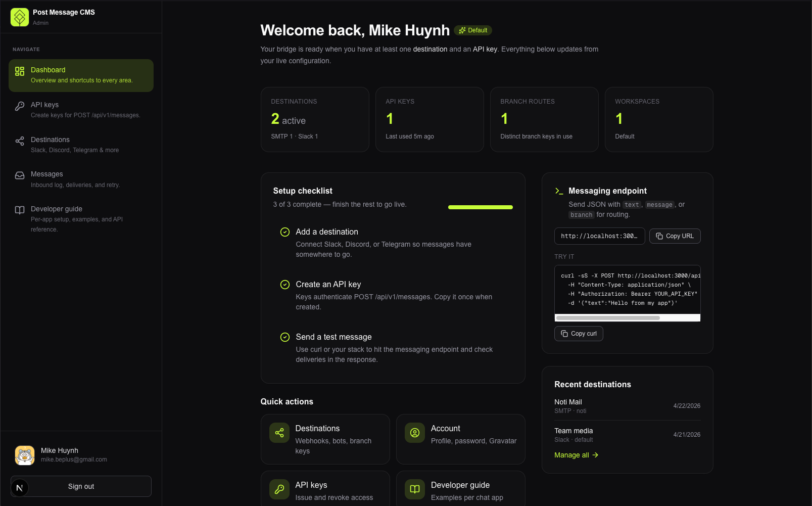Click the Destinations share icon in sidebar
Image resolution: width=812 pixels, height=506 pixels.
tap(20, 141)
